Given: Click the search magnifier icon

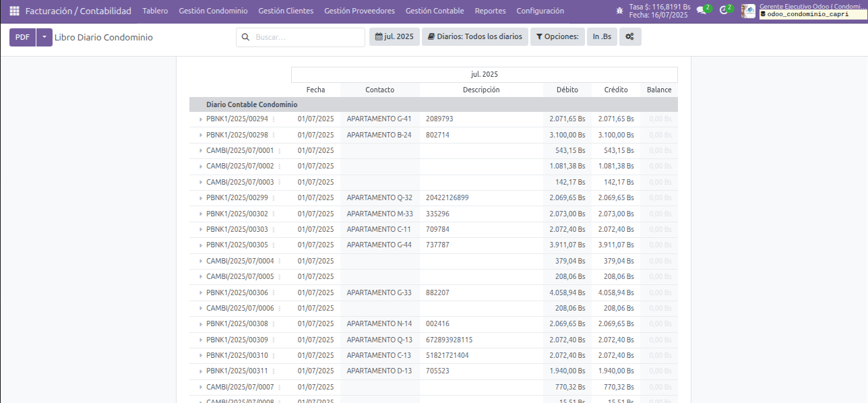Looking at the screenshot, I should tap(245, 37).
